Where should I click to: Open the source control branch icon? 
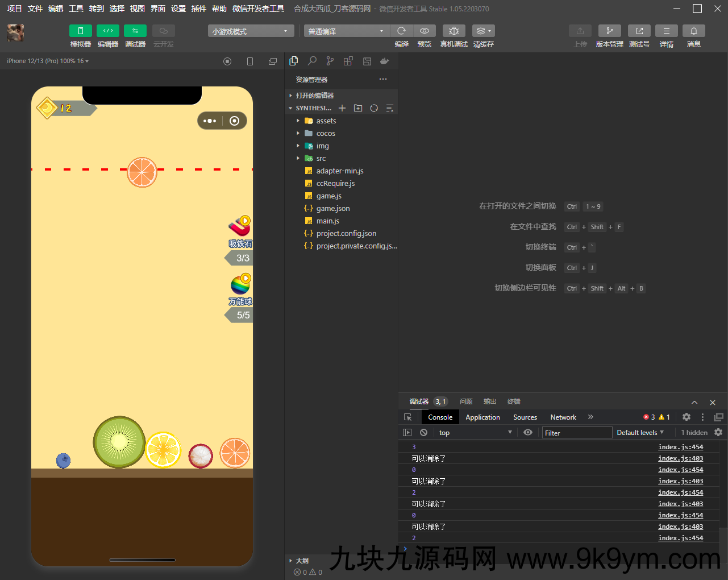(x=330, y=61)
